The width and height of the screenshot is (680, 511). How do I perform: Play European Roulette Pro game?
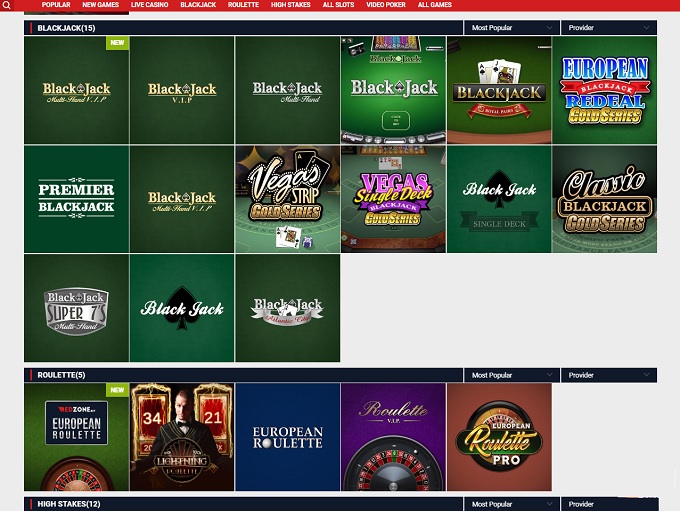498,437
